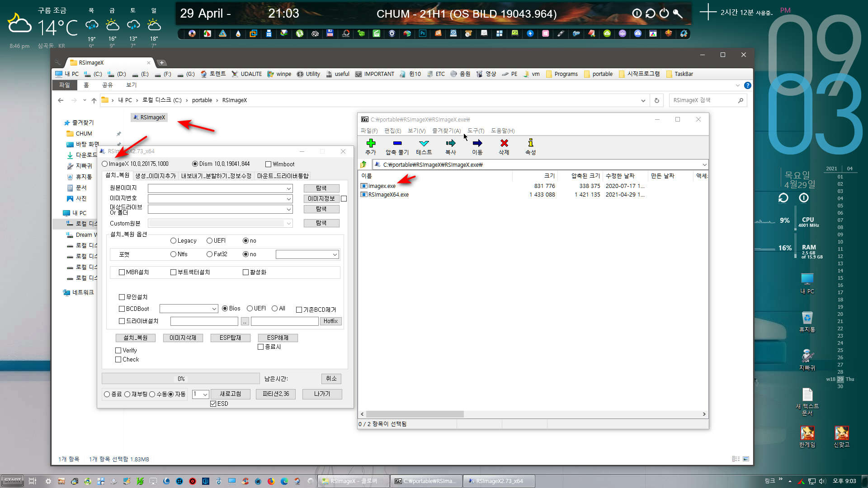Image resolution: width=868 pixels, height=488 pixels.
Task: Expand the 7-Zip address path dropdown
Action: [x=704, y=165]
